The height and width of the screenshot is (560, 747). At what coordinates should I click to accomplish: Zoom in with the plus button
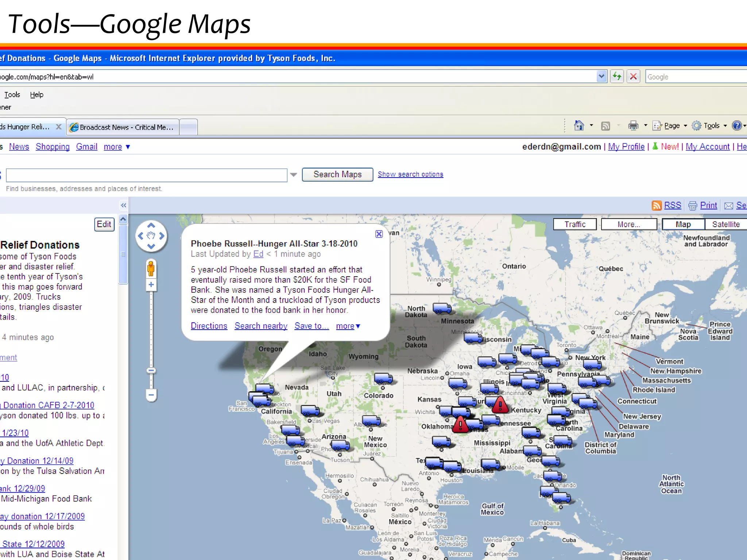[151, 285]
